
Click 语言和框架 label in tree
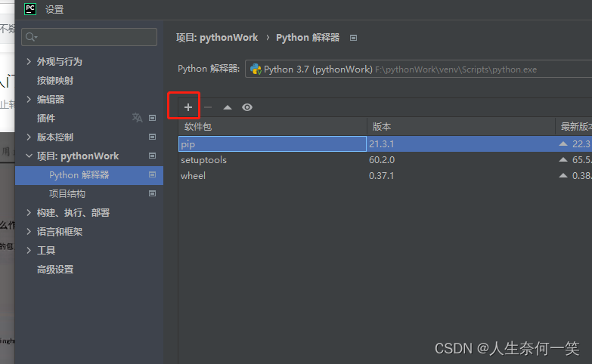pyautogui.click(x=60, y=232)
